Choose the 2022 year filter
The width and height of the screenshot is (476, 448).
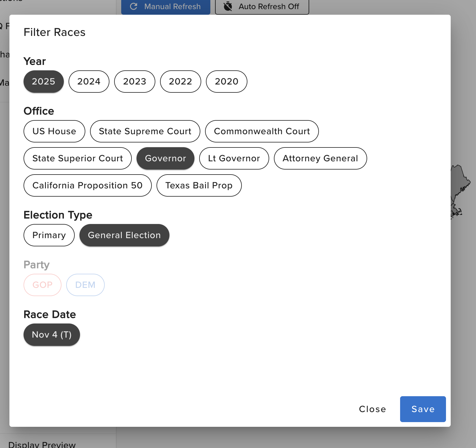[180, 82]
